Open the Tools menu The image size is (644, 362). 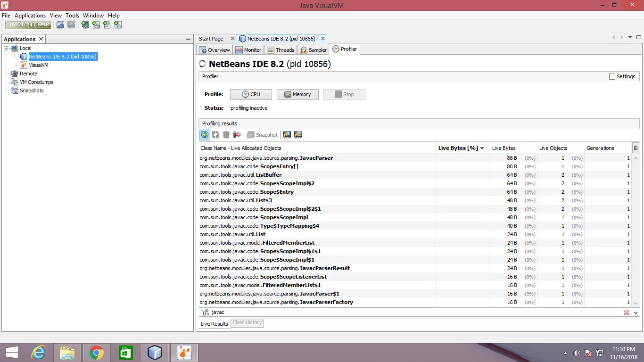73,16
